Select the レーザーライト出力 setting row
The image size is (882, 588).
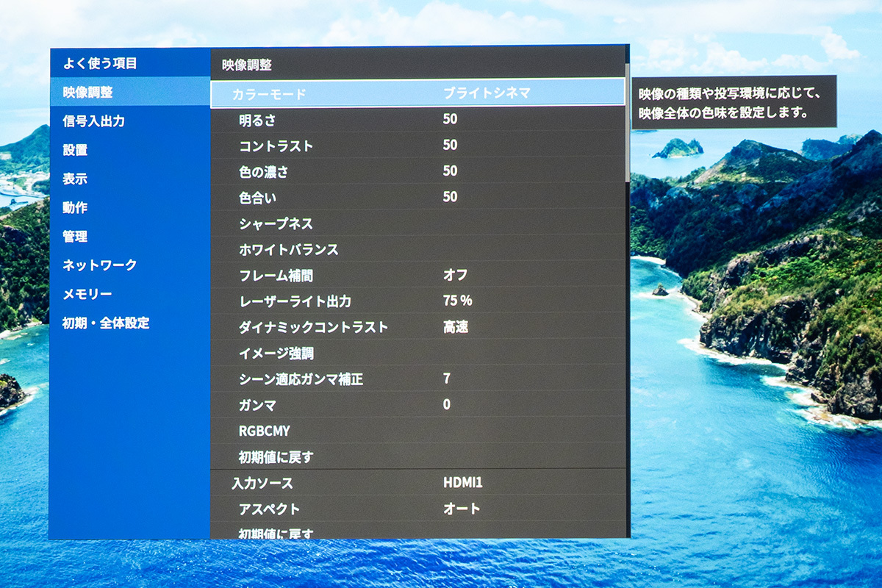[417, 301]
